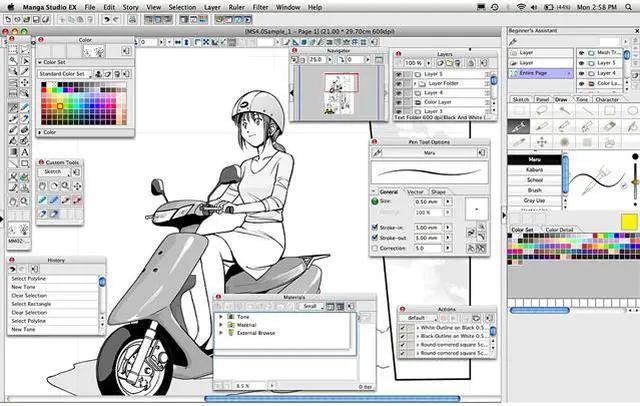Pick the highlighted orange swatch in Color Set

point(60,106)
